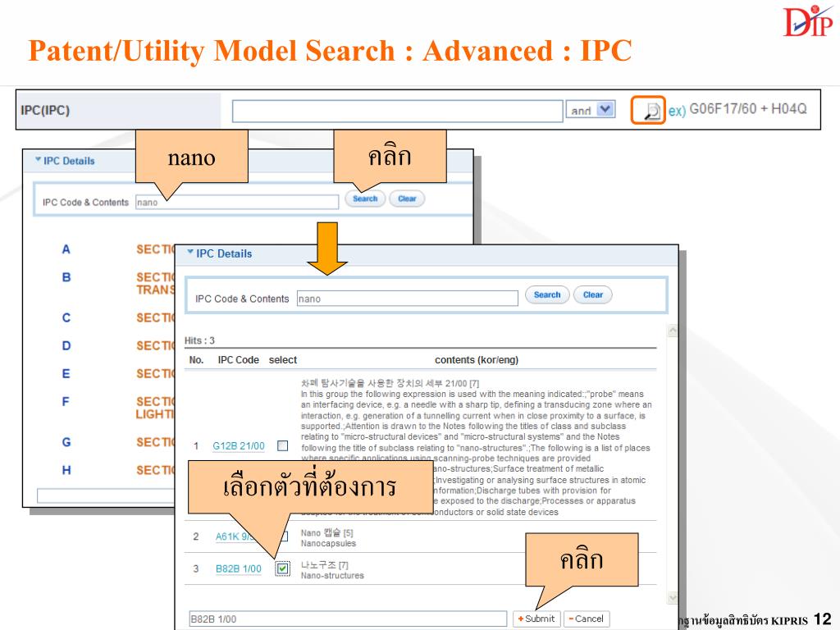Image resolution: width=840 pixels, height=630 pixels.
Task: Open section H in IPC list
Action: click(x=66, y=470)
